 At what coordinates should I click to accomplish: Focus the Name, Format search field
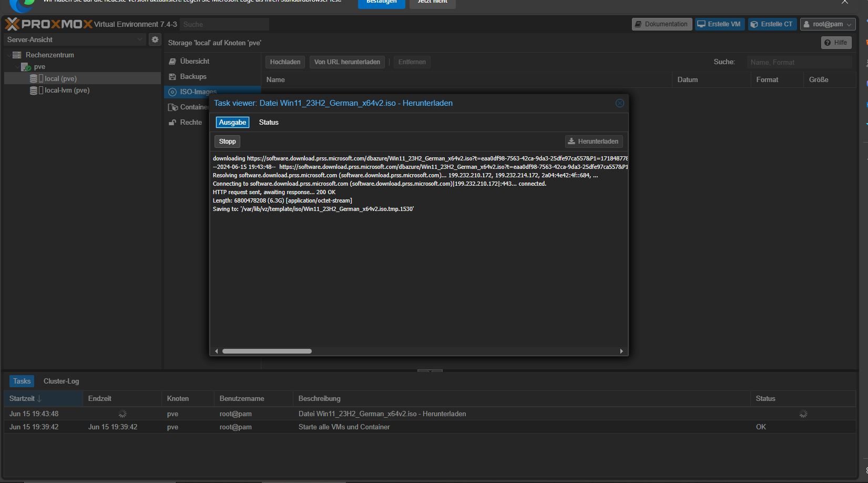pos(799,62)
